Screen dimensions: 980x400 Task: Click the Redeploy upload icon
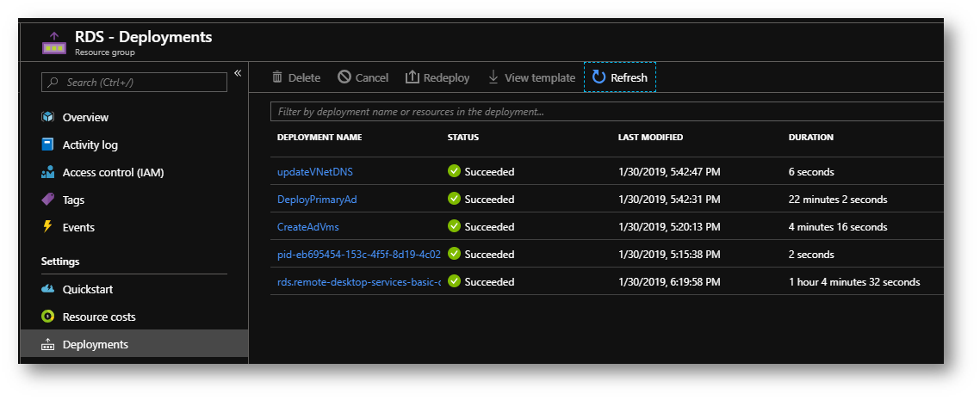[x=412, y=77]
